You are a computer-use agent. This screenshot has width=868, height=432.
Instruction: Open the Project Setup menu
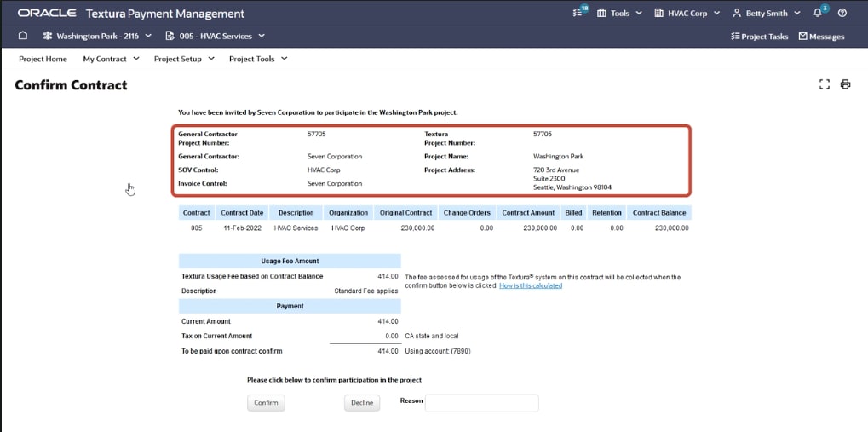[183, 59]
